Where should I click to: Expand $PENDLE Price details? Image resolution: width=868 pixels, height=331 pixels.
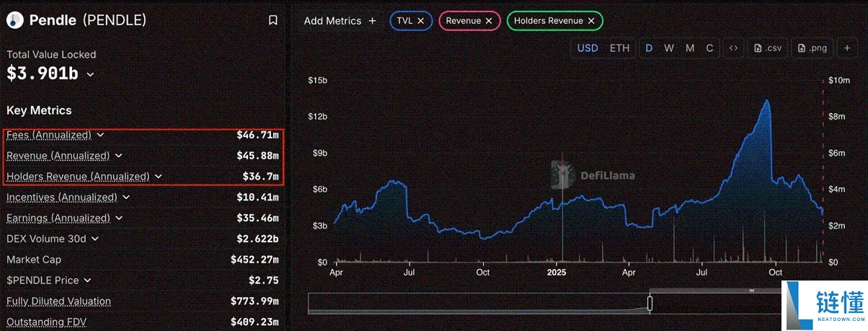(87, 281)
